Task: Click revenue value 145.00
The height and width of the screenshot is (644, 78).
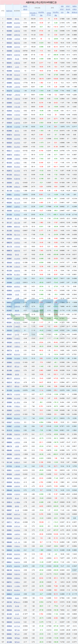Action: coord(33,31)
